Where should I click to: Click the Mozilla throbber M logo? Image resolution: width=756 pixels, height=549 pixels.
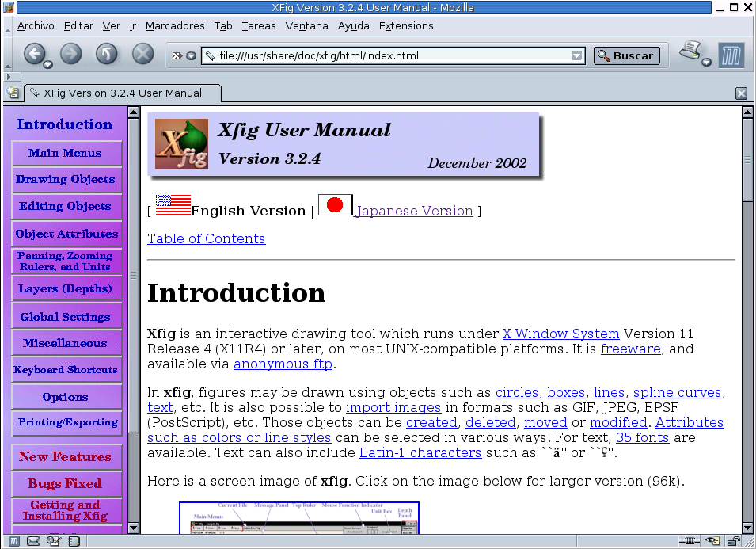pyautogui.click(x=731, y=55)
